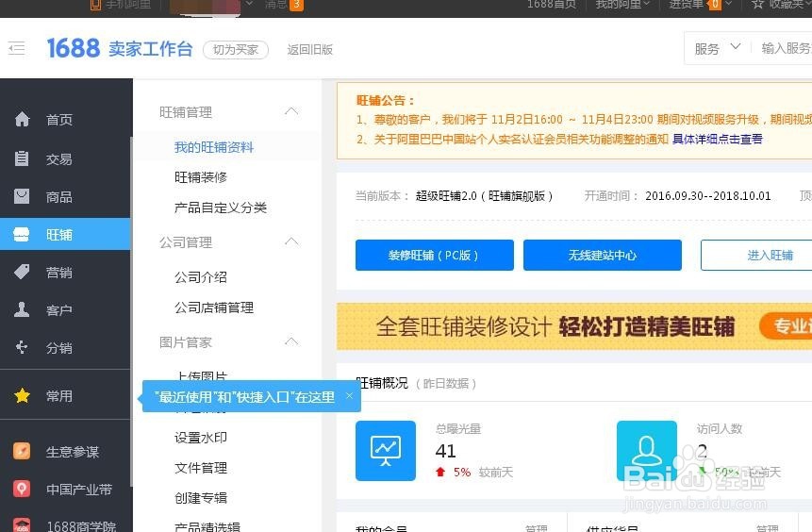Click the 旺铺公告 heading
The height and width of the screenshot is (532, 812).
386,101
